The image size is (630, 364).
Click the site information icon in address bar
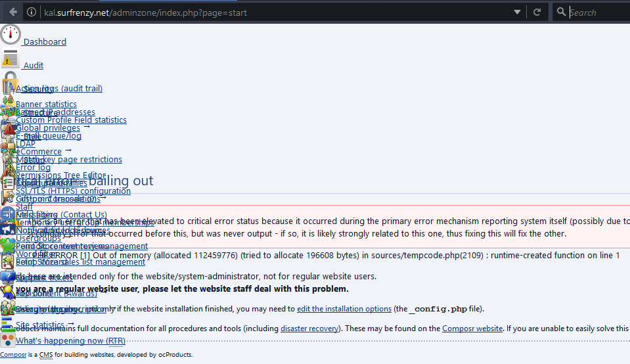point(32,12)
